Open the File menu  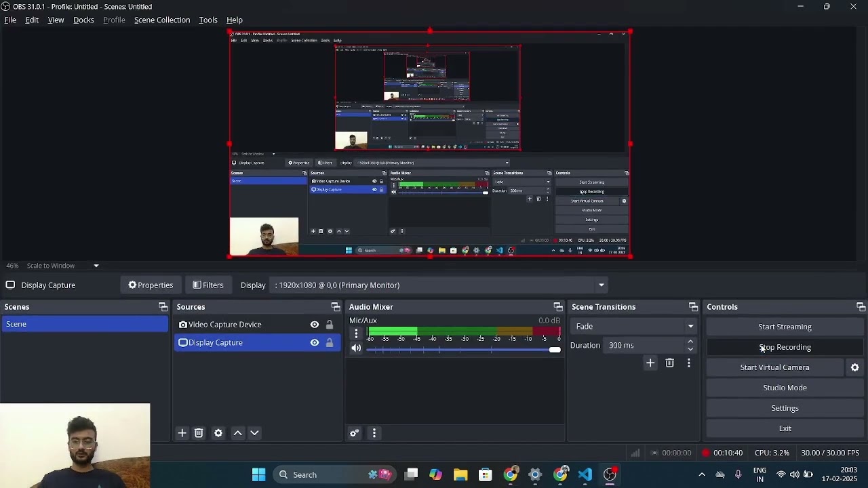(x=10, y=20)
